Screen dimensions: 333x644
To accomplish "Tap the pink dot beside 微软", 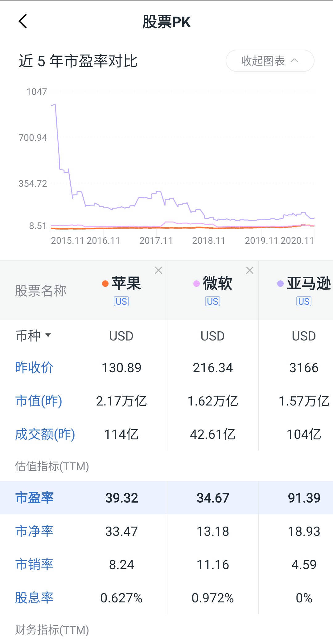I will (x=196, y=283).
